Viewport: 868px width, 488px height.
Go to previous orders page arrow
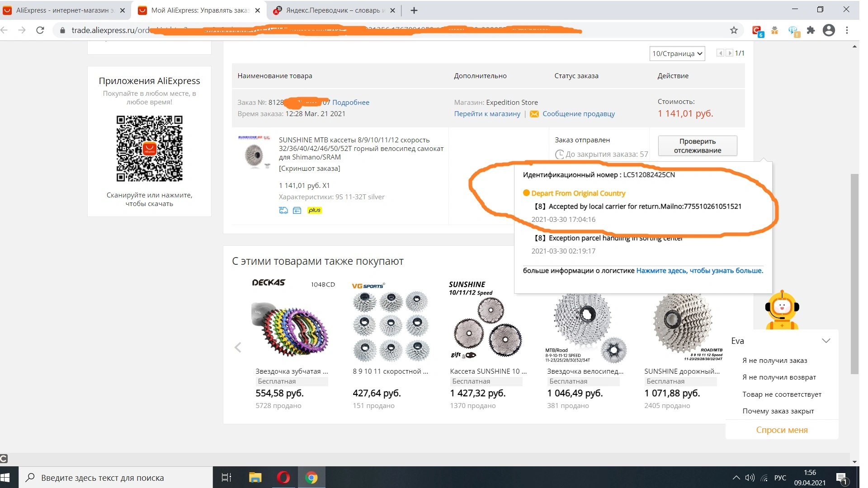[x=721, y=53]
